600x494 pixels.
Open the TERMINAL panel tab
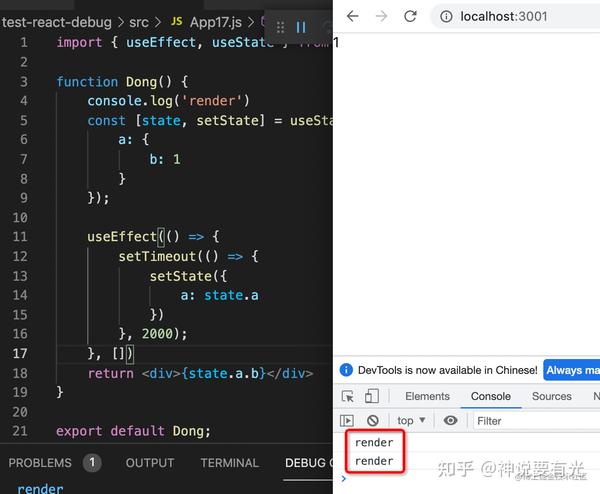(x=230, y=463)
